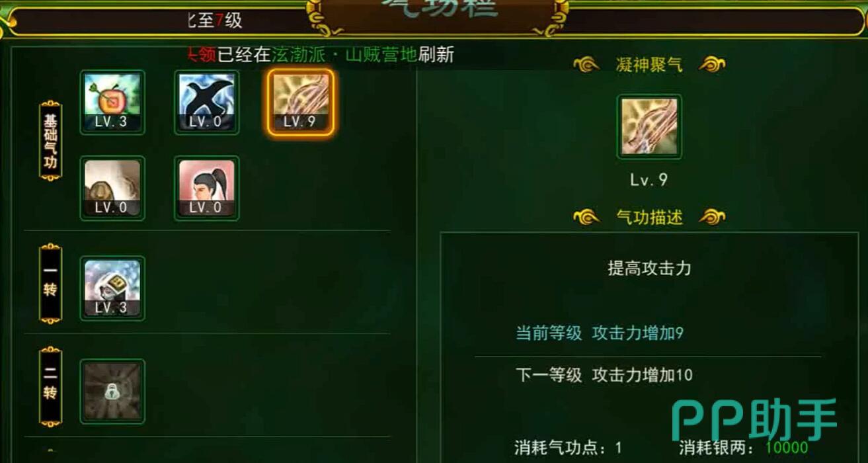Image resolution: width=868 pixels, height=463 pixels.
Task: Select the black bird skill LV.0
Action: tap(207, 103)
